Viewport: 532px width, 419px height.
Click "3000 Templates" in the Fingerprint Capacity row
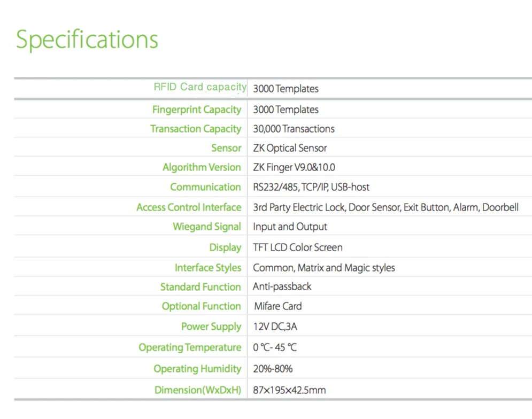[x=286, y=110]
